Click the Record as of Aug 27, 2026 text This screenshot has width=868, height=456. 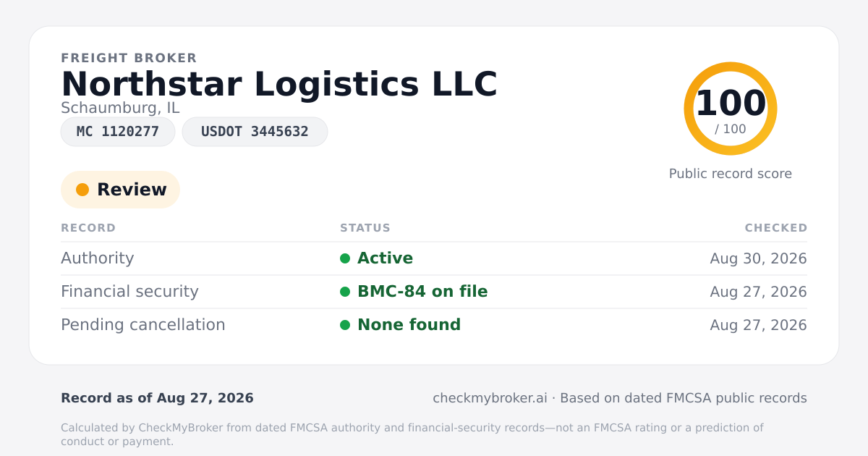pyautogui.click(x=157, y=398)
